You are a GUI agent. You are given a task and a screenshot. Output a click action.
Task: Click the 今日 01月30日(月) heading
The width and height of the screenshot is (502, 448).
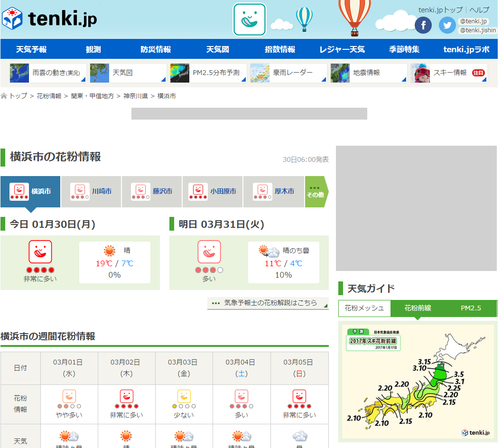pos(53,224)
